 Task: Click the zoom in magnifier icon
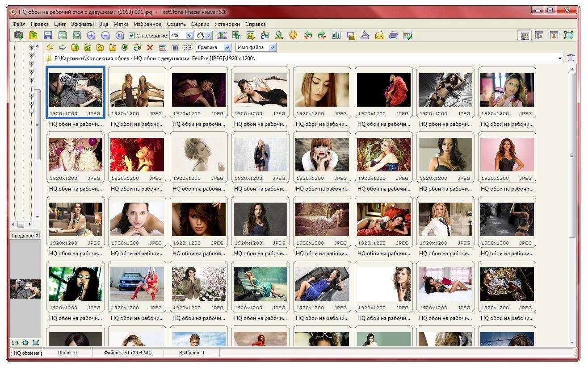point(91,35)
